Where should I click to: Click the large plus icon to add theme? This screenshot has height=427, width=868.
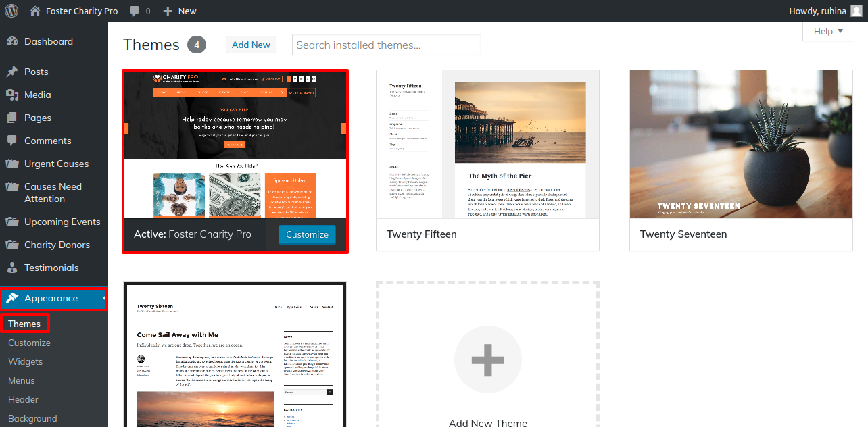coord(487,359)
